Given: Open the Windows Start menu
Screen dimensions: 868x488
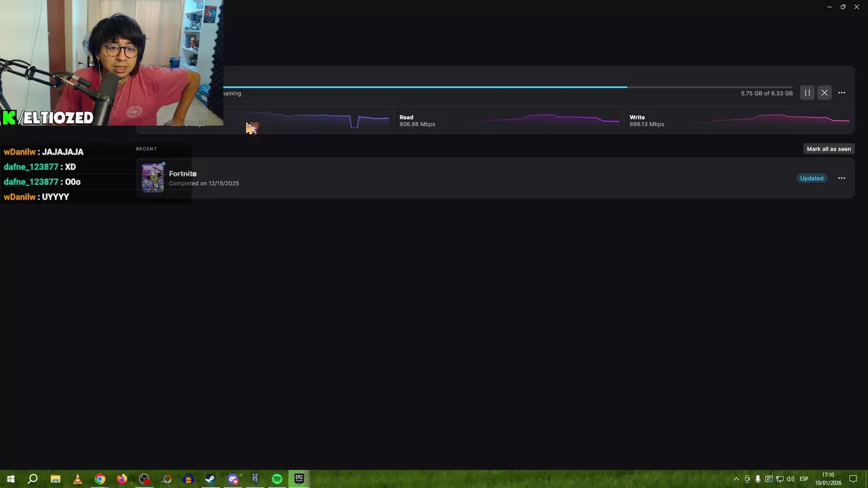Looking at the screenshot, I should (x=10, y=479).
